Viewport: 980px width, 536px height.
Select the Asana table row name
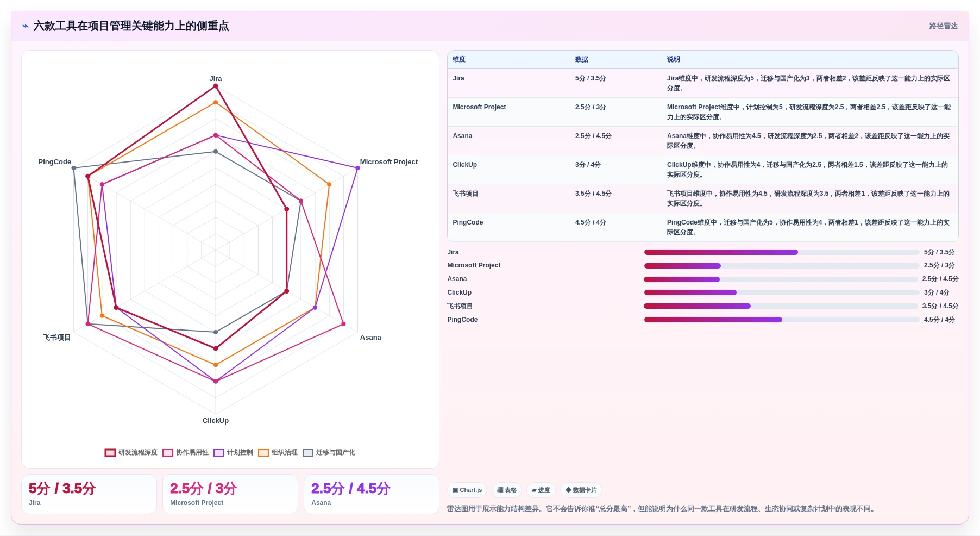(x=462, y=136)
